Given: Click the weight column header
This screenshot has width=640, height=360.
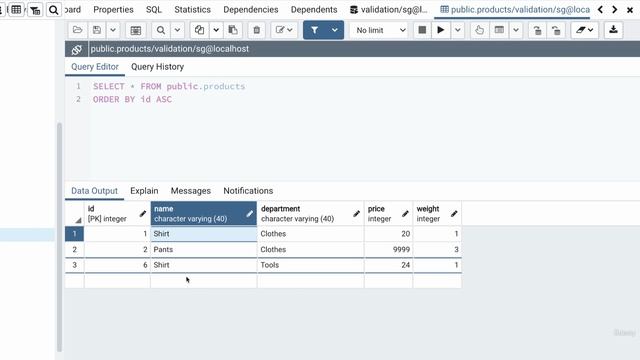Looking at the screenshot, I should click(437, 213).
